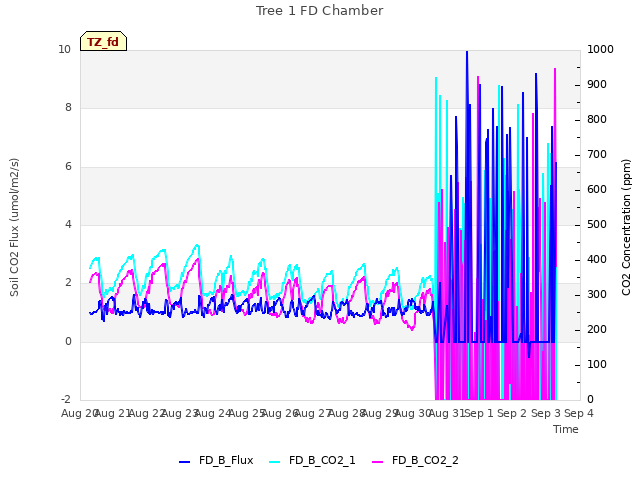Click the cyan FD_B_CO2_1 legend swatch
The image size is (640, 480).
coord(275,462)
